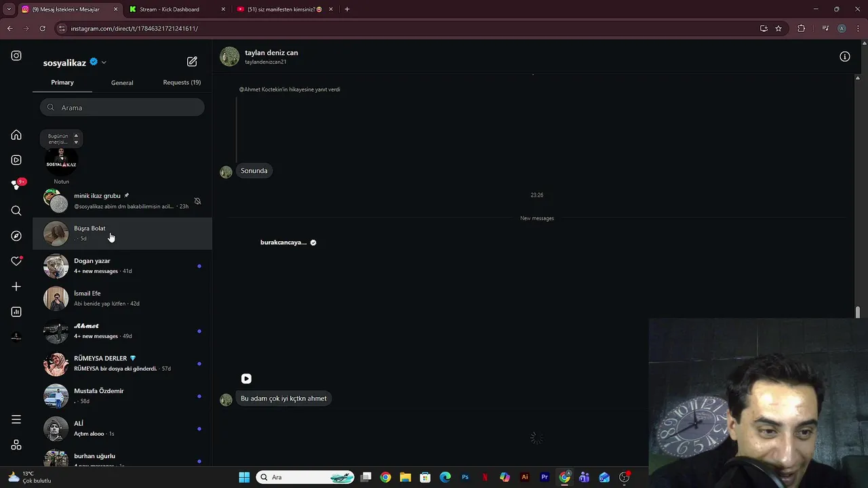Open Photoshop from the taskbar
This screenshot has width=868, height=488.
click(465, 477)
